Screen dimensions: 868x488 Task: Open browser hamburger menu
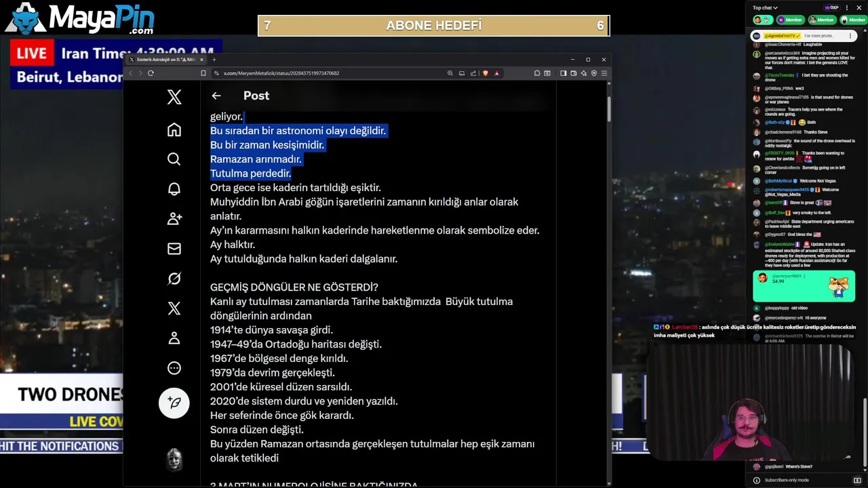604,73
